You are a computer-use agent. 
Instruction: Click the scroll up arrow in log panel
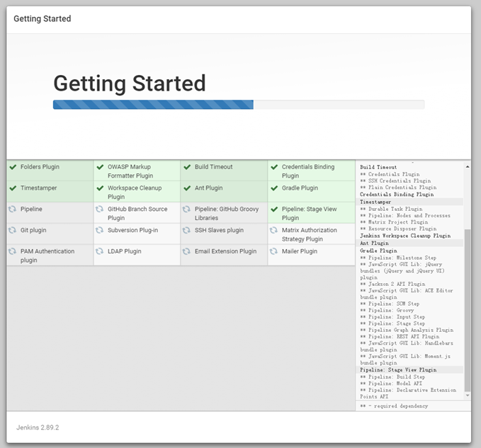467,168
